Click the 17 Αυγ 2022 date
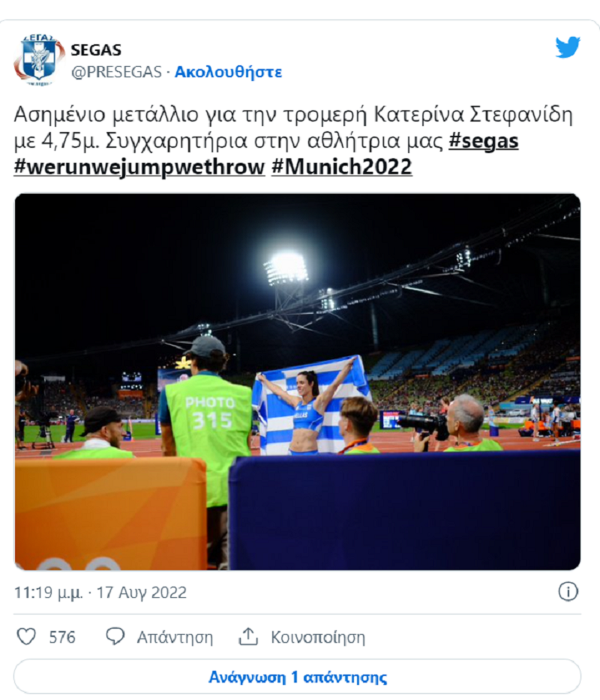600x700 pixels. pyautogui.click(x=141, y=592)
